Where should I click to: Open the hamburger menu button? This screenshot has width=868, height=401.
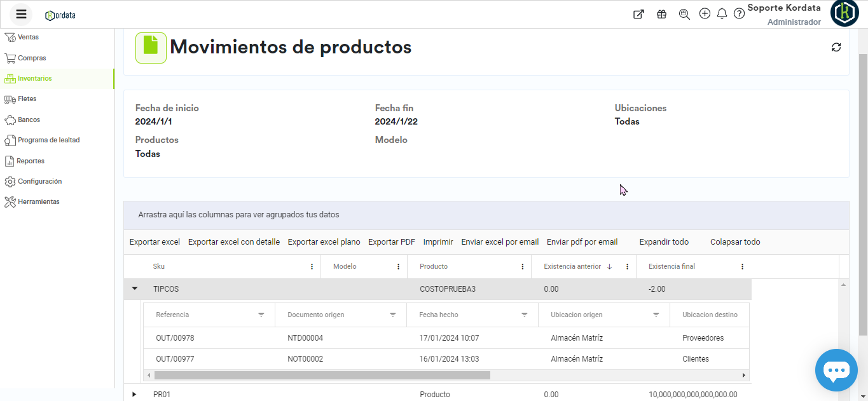[21, 14]
